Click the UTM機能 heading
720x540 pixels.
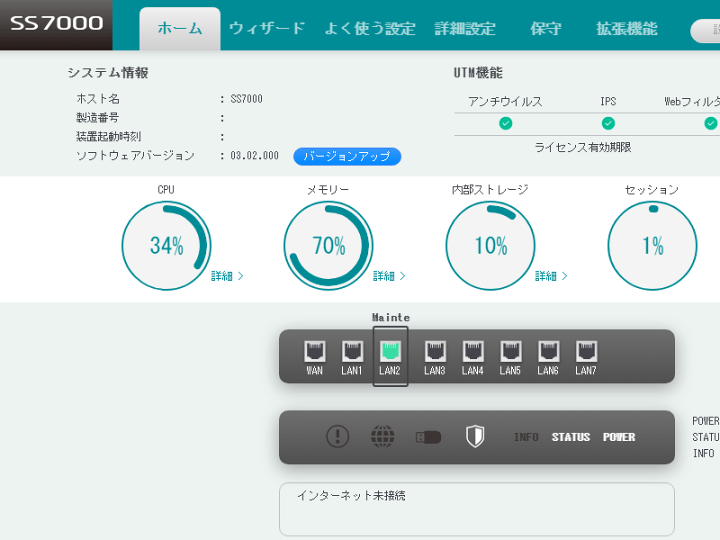pos(478,73)
